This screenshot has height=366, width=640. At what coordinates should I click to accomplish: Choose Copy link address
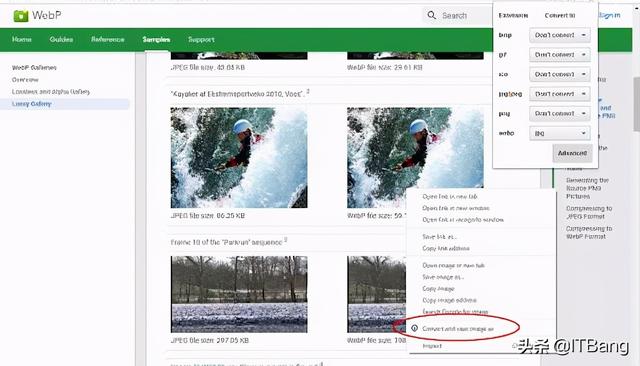click(x=446, y=248)
